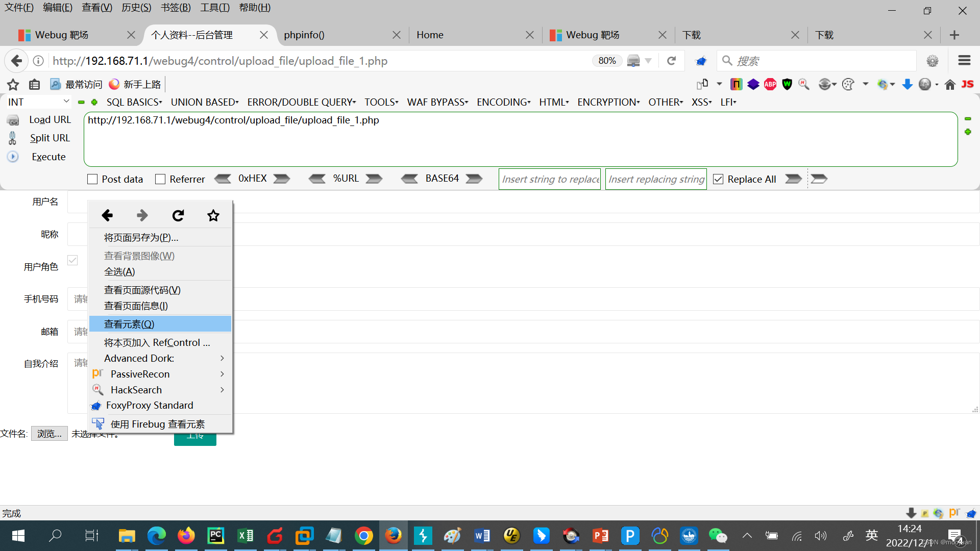This screenshot has width=980, height=551.
Task: Click the Adblock Plus toolbar icon
Action: coord(770,85)
